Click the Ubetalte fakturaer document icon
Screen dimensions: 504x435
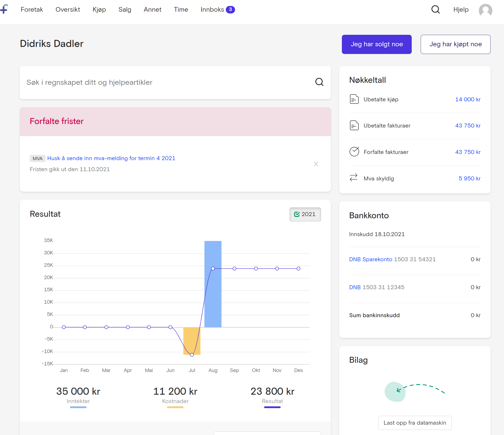[x=354, y=126]
